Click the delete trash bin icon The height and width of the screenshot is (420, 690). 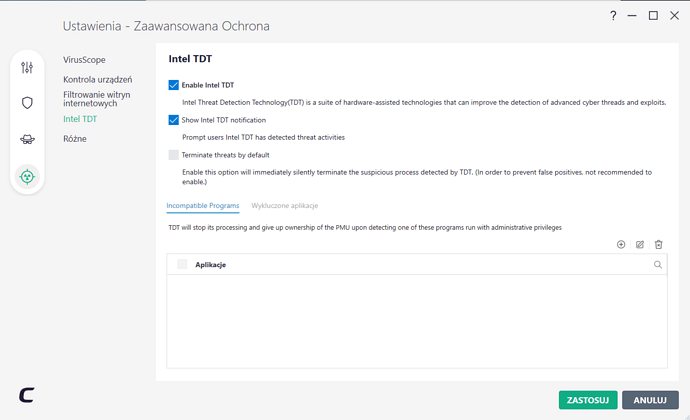(x=658, y=244)
